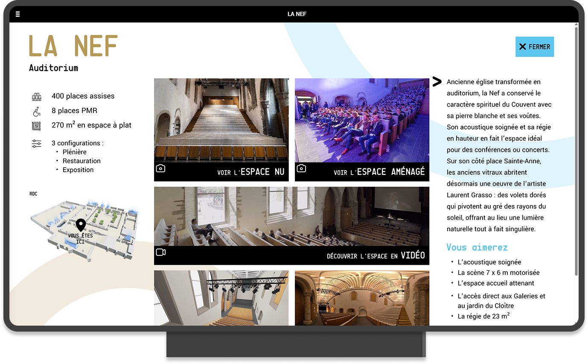Click the camera icon on Espace Nu
Screen dimensions: 588x364
pos(160,168)
